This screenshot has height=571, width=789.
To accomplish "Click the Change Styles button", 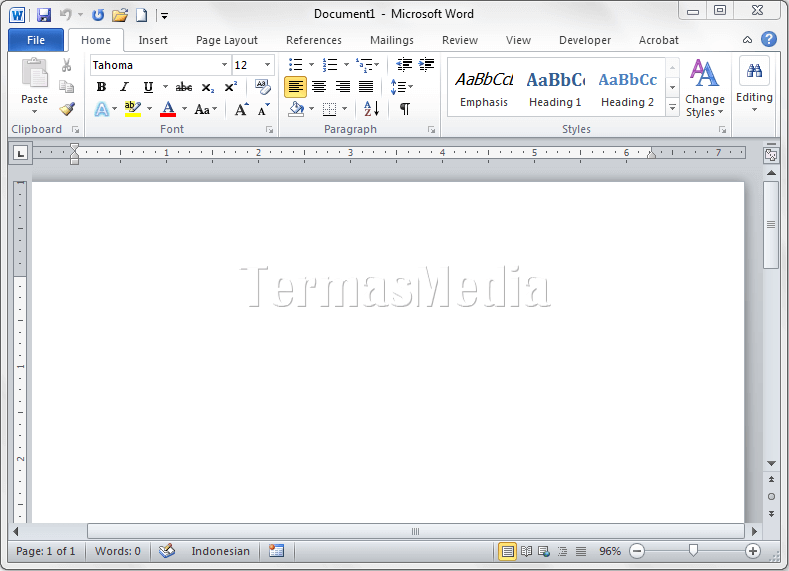I will click(704, 88).
